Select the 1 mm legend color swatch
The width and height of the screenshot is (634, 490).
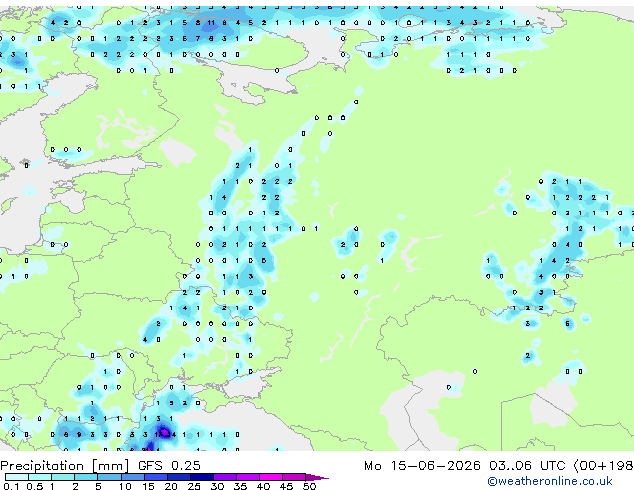click(63, 477)
